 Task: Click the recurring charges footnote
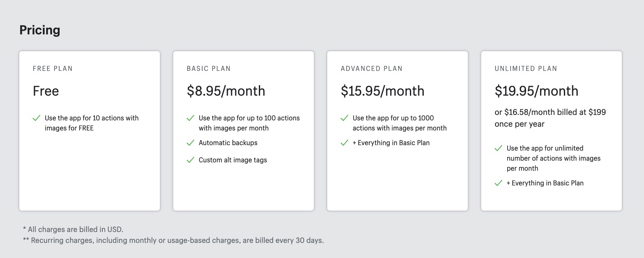click(x=173, y=241)
